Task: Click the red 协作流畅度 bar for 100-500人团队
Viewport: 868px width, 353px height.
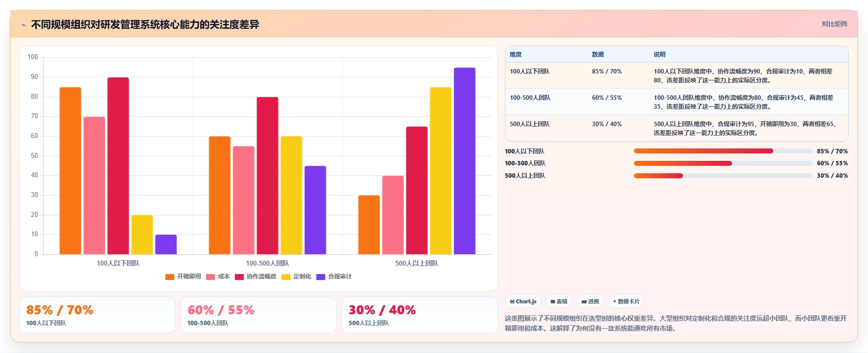Action: (x=267, y=176)
